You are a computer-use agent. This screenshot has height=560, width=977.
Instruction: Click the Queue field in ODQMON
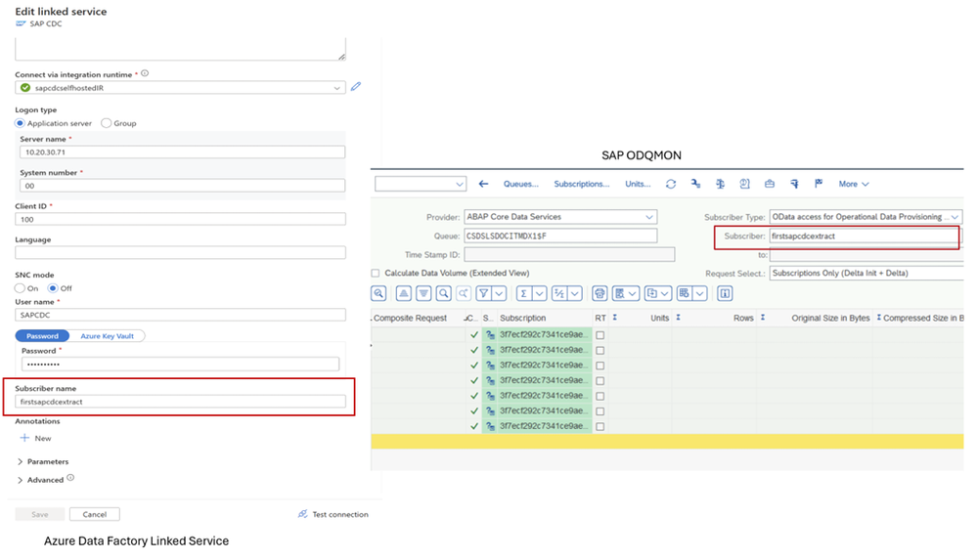560,237
